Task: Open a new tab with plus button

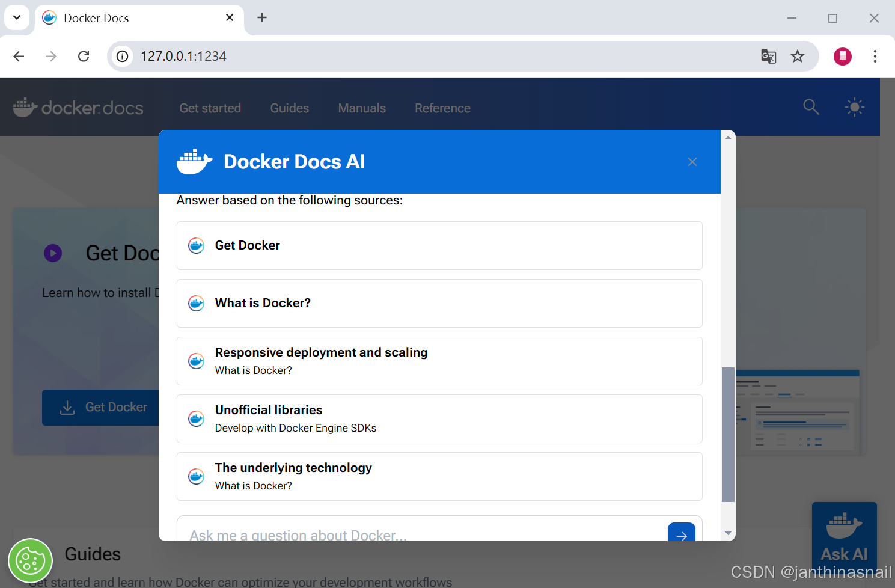Action: [262, 17]
